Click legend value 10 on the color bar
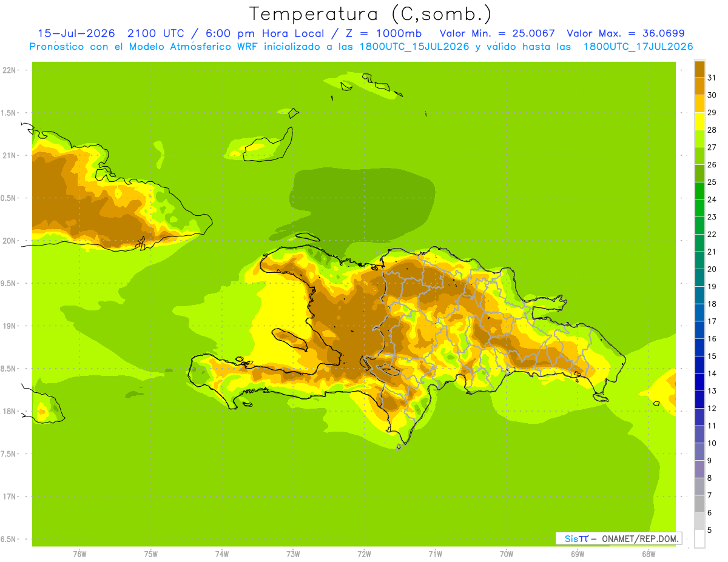 coord(712,443)
